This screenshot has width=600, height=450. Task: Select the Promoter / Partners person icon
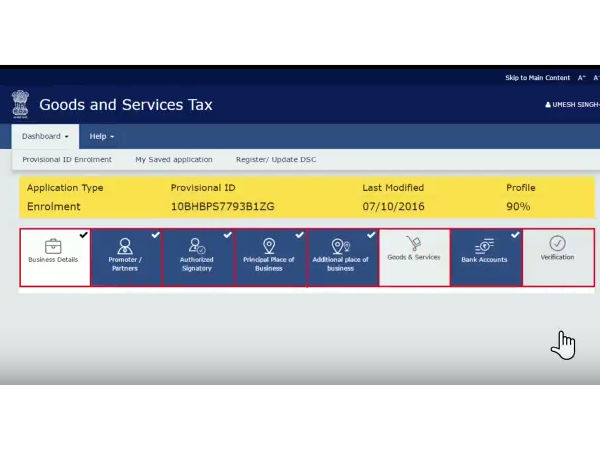[x=125, y=246]
